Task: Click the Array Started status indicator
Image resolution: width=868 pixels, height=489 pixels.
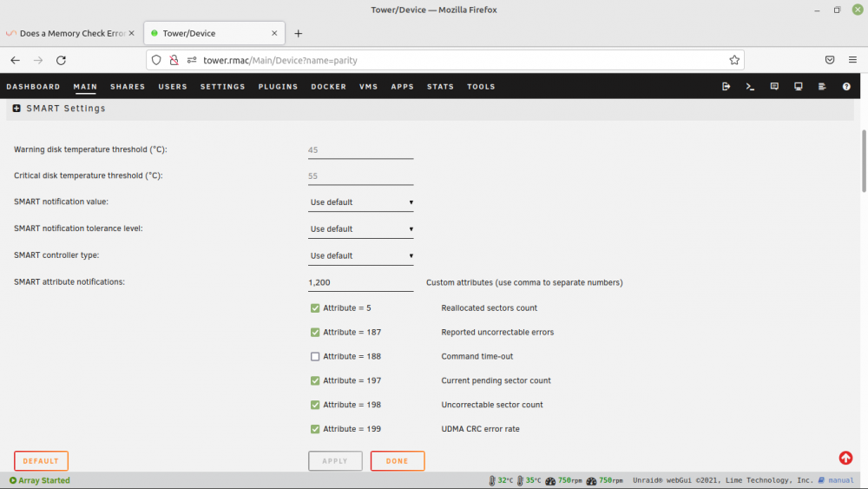Action: (x=39, y=480)
